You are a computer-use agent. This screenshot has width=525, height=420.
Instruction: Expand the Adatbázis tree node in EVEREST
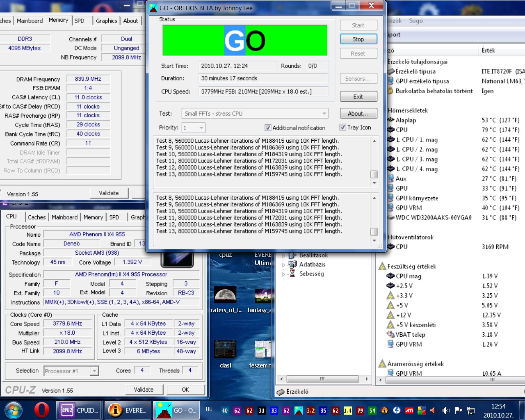[x=283, y=265]
